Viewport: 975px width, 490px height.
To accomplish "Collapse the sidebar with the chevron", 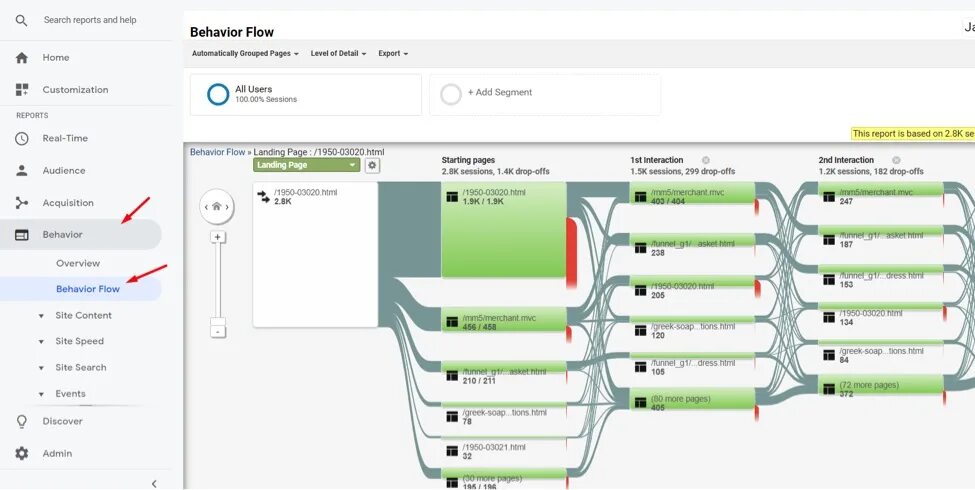I will 154,484.
